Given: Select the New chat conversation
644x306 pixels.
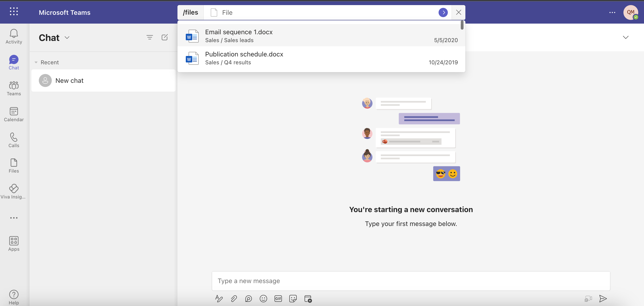Looking at the screenshot, I should (103, 80).
